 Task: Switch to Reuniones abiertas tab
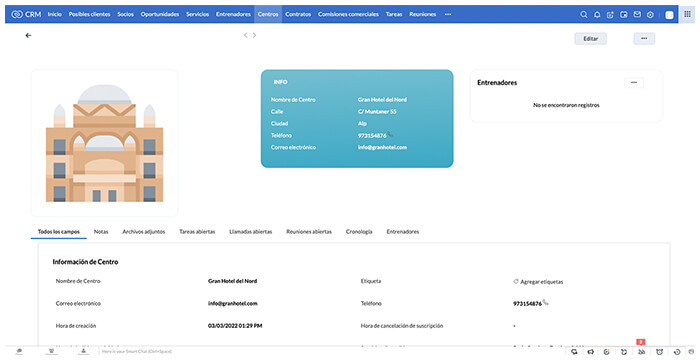[x=309, y=232]
